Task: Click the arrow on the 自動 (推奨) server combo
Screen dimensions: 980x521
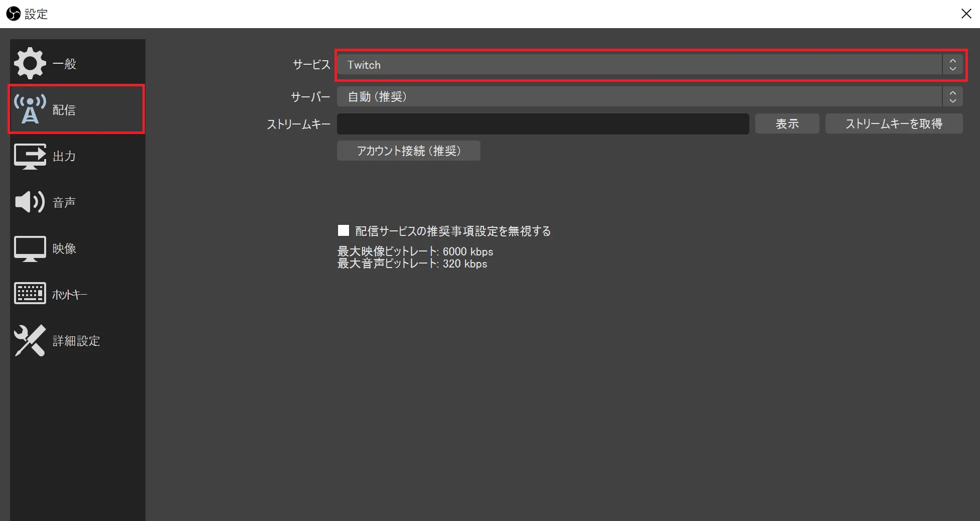Action: (x=952, y=96)
